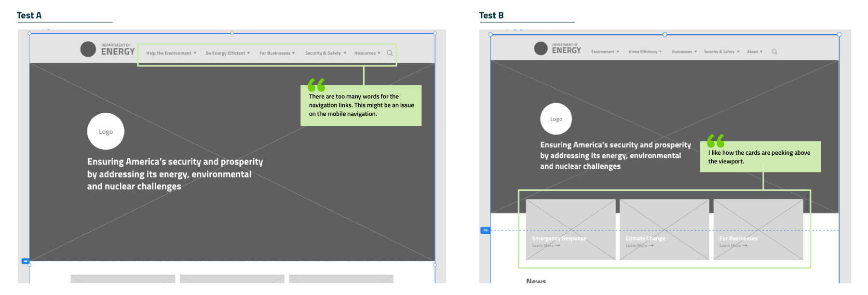868x295 pixels.
Task: Click the white Logo circle in Test A hero
Action: (x=106, y=132)
